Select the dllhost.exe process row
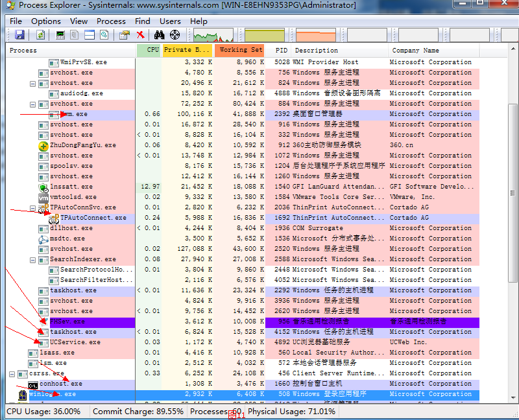 point(242,229)
